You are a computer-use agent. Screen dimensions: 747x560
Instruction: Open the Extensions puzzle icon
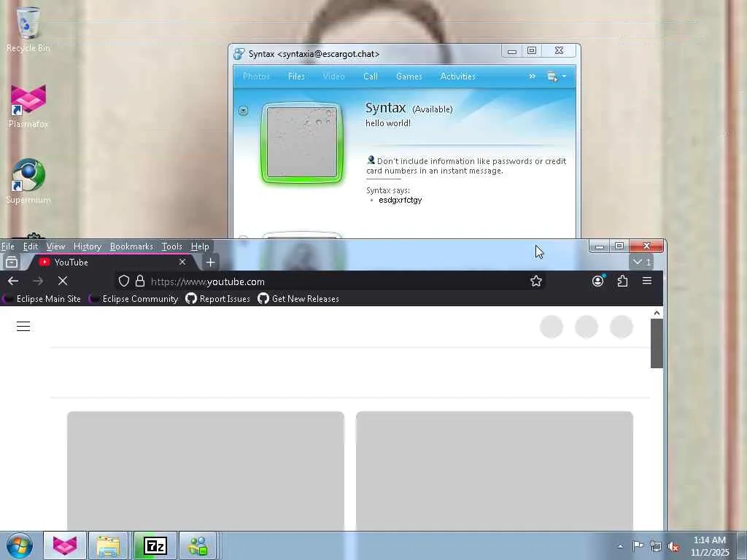[x=622, y=281]
